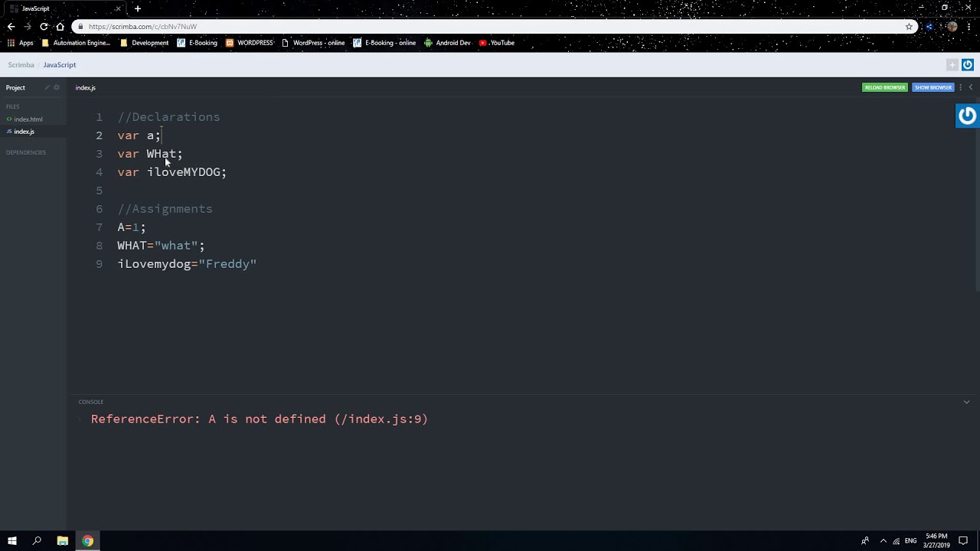The width and height of the screenshot is (980, 551).
Task: Open the Windows notification center icon
Action: pyautogui.click(x=963, y=541)
